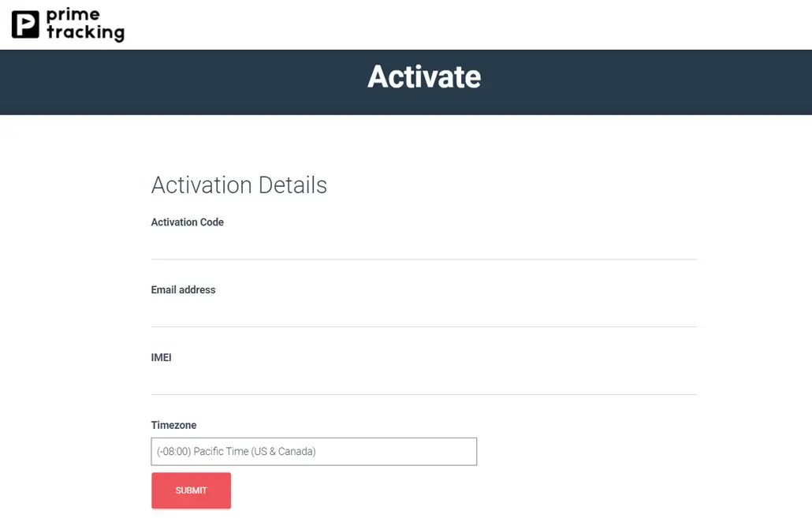Focus the Activation Code input field
Screen dimensions: 812x518
pyautogui.click(x=423, y=248)
